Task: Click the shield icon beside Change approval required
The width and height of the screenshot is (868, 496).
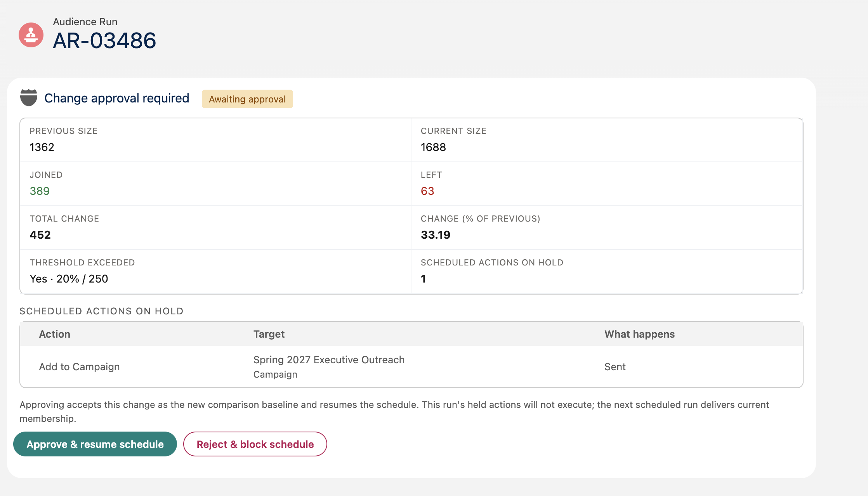Action: point(29,98)
